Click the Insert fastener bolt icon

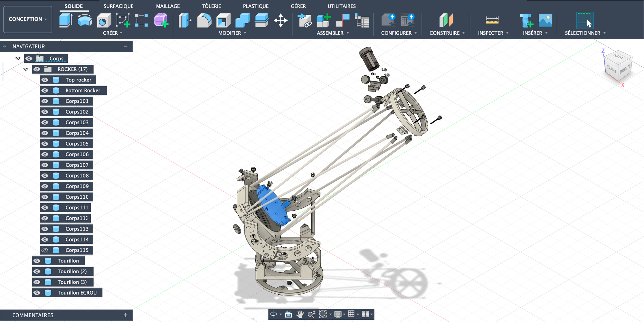(x=526, y=20)
